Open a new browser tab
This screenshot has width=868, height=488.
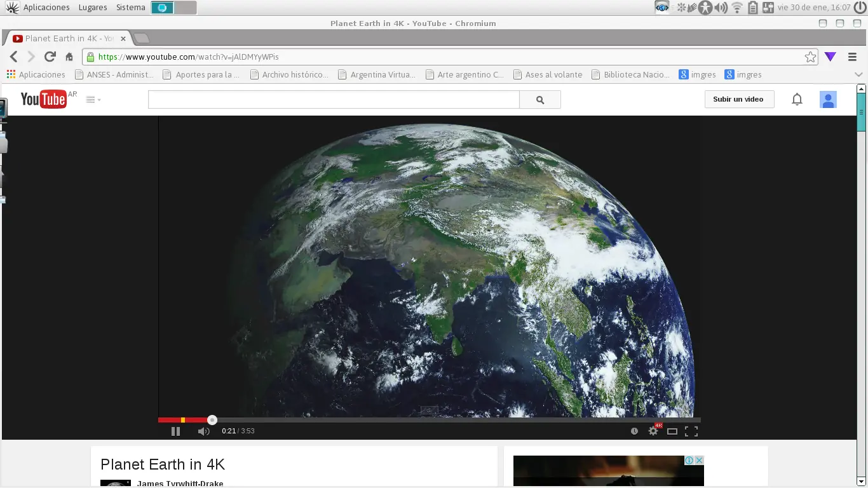pyautogui.click(x=141, y=38)
